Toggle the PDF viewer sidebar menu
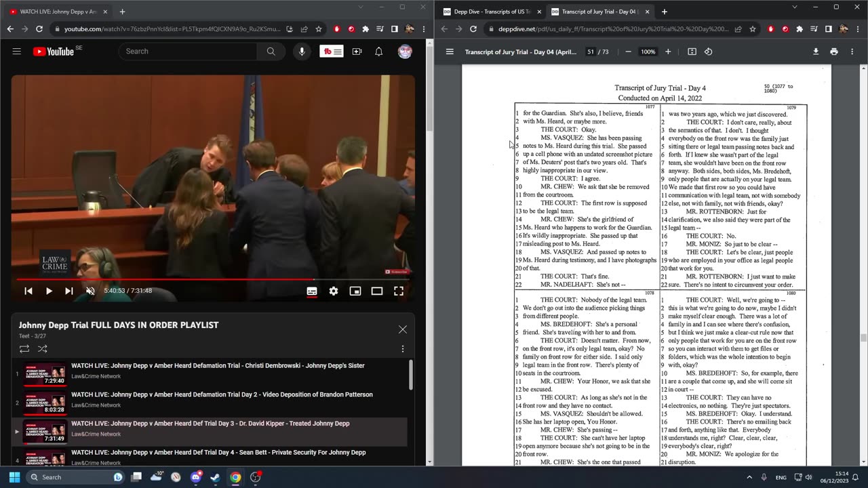Screen dimensions: 868x488 pyautogui.click(x=450, y=52)
